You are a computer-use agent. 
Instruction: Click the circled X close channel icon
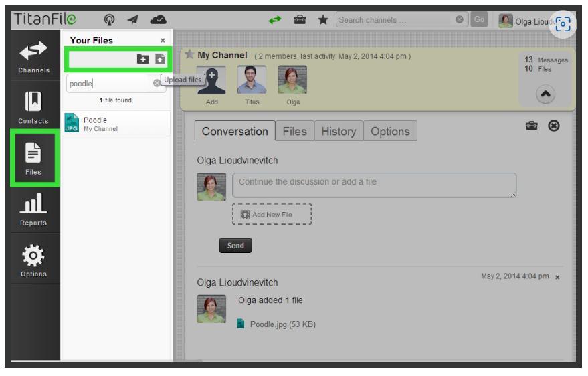tap(553, 126)
